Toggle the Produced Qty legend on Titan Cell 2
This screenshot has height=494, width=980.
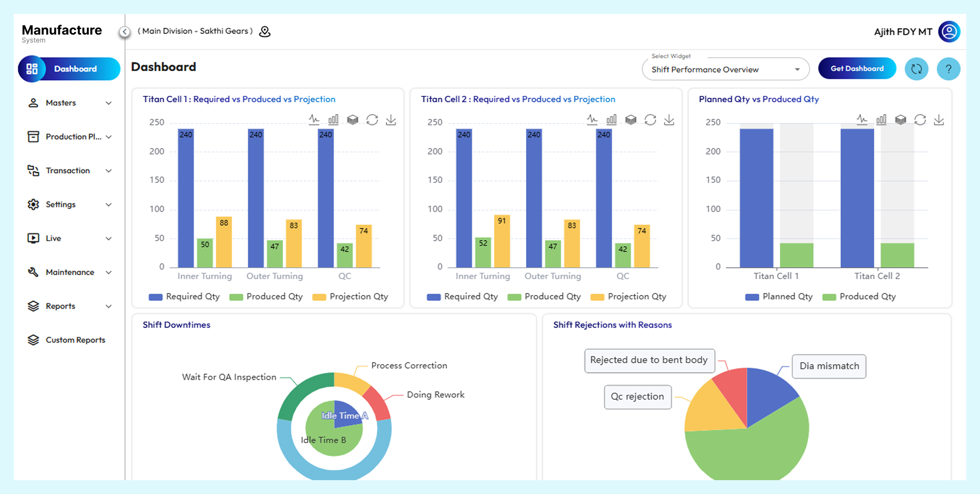[544, 296]
